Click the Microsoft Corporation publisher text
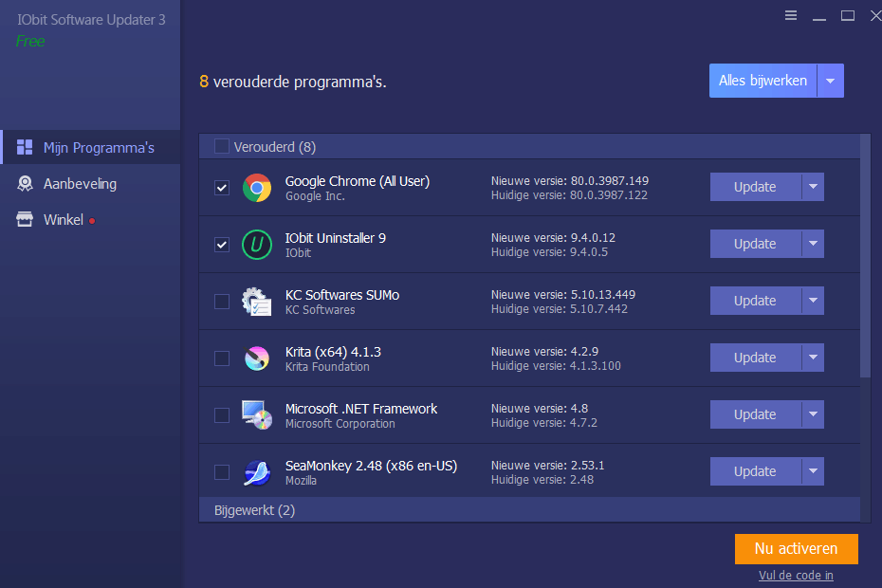The height and width of the screenshot is (588, 882). tap(340, 424)
